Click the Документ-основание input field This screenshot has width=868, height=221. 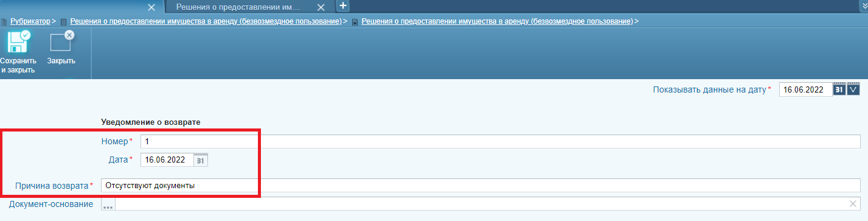[x=481, y=204]
